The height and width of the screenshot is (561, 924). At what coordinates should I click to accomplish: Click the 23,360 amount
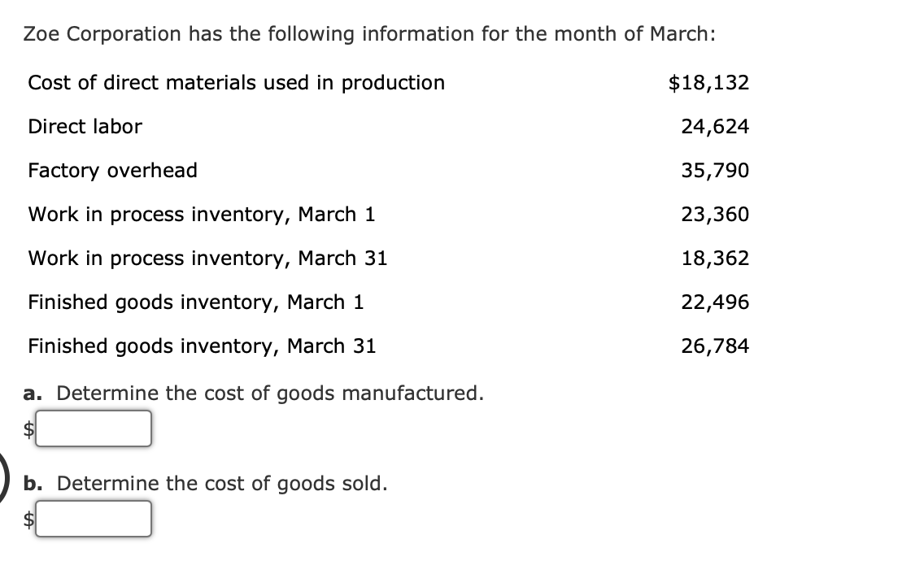pyautogui.click(x=715, y=214)
